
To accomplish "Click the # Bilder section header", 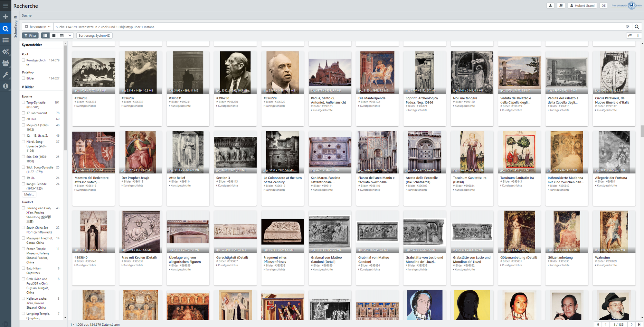I will 28,87.
